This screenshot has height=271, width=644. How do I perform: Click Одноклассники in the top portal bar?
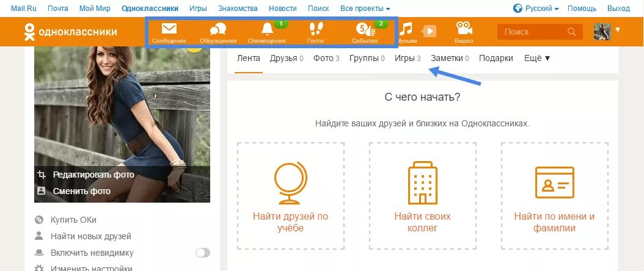150,8
